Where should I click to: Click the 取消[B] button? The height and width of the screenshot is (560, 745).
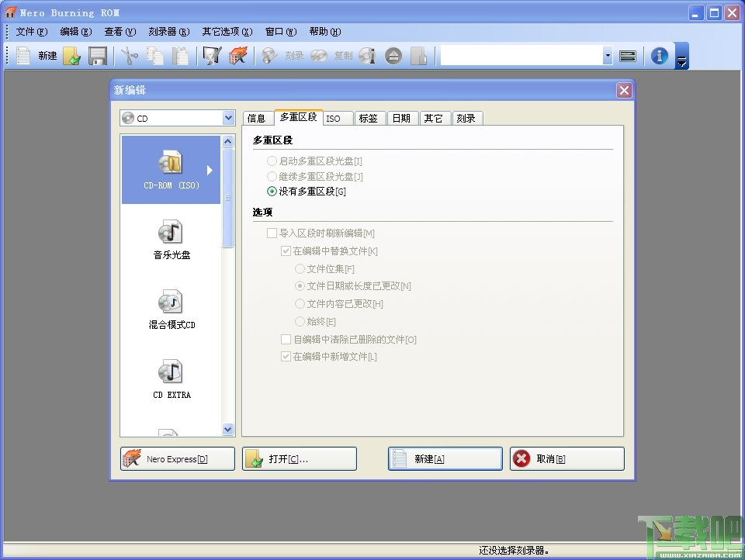567,459
